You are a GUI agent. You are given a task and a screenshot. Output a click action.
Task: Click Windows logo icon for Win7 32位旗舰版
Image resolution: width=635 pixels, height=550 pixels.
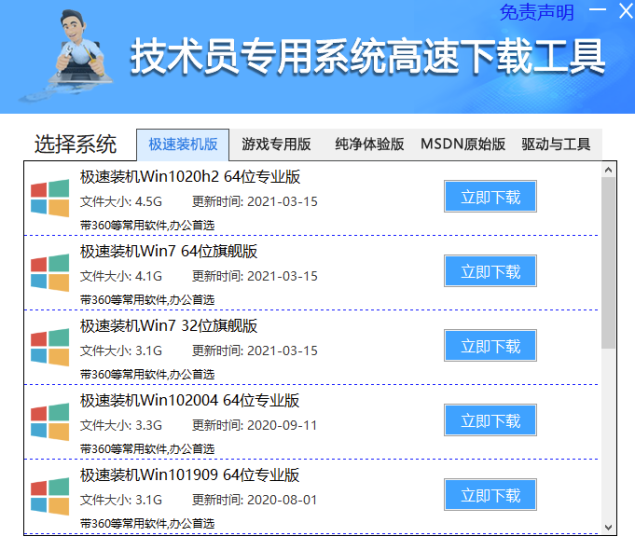coord(50,347)
